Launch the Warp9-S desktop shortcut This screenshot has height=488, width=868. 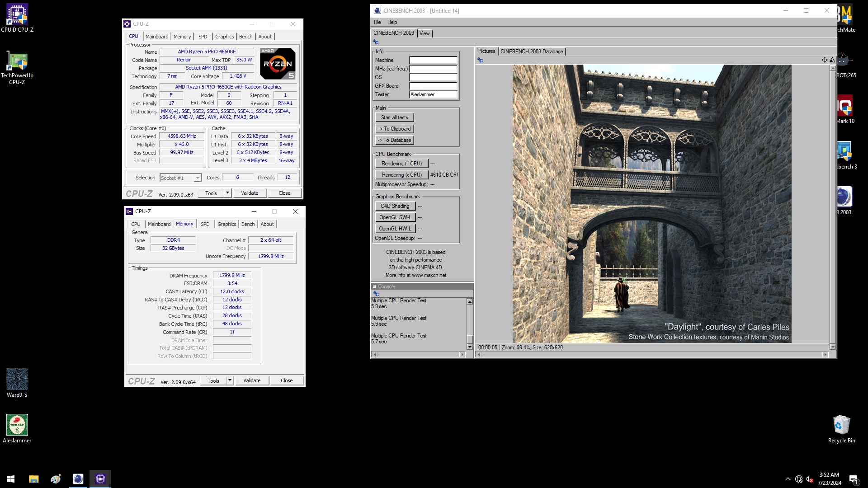[x=17, y=383]
